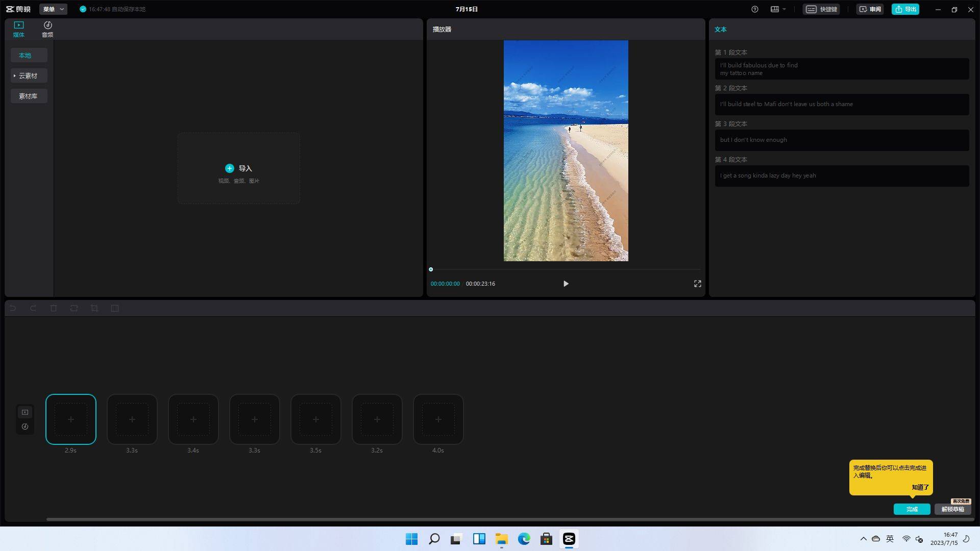The width and height of the screenshot is (980, 551).
Task: Select the 素材库 sidebar item
Action: click(x=29, y=96)
